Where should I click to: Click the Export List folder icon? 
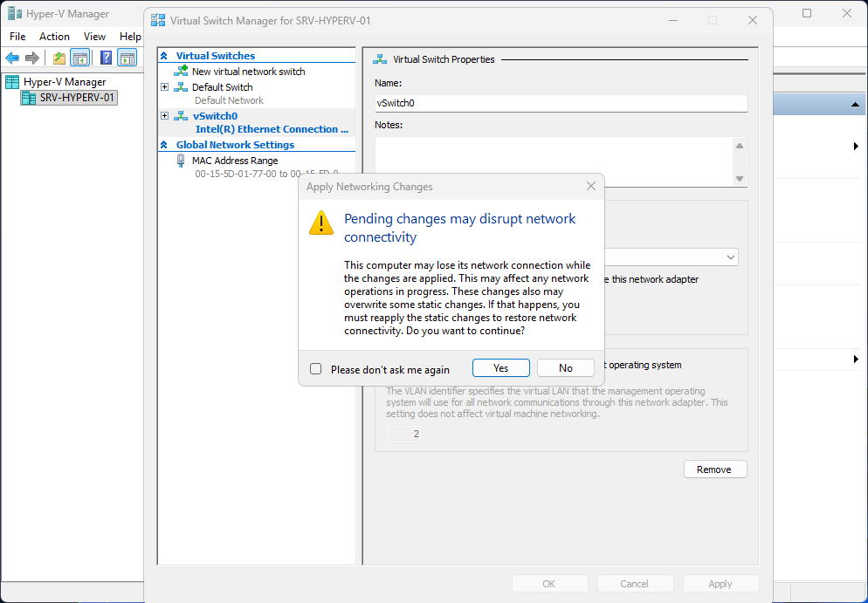pos(58,58)
